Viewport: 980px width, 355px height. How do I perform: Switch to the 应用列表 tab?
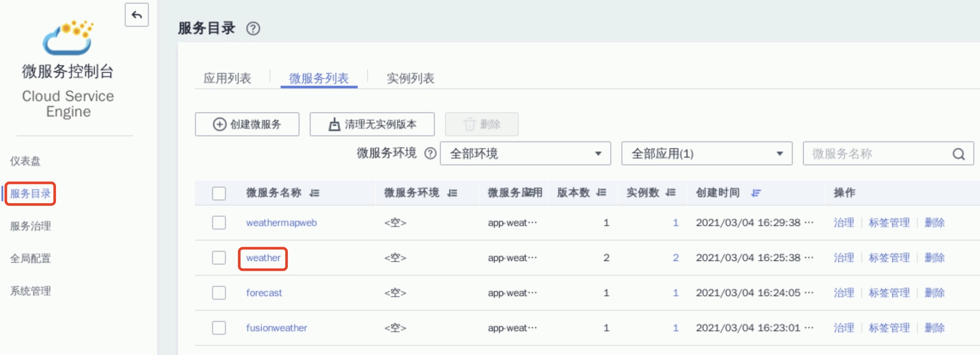tap(227, 78)
